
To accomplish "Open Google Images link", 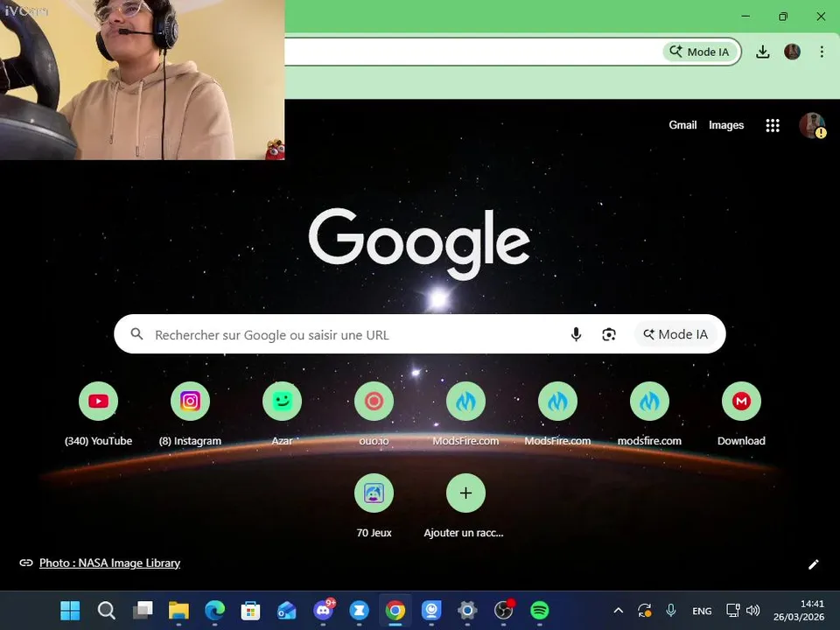I will pyautogui.click(x=726, y=125).
